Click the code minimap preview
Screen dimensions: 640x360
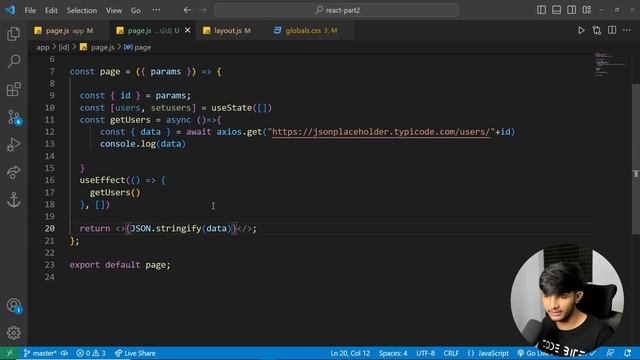610,63
